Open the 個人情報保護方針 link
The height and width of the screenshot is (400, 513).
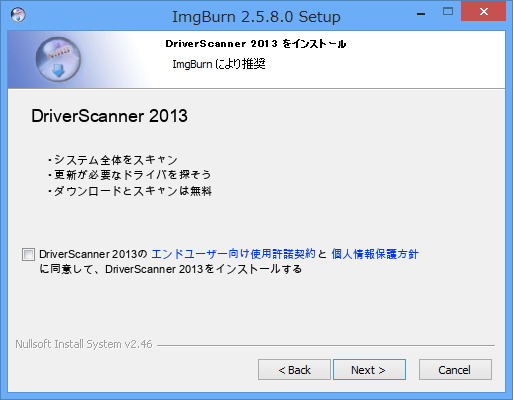tap(375, 254)
